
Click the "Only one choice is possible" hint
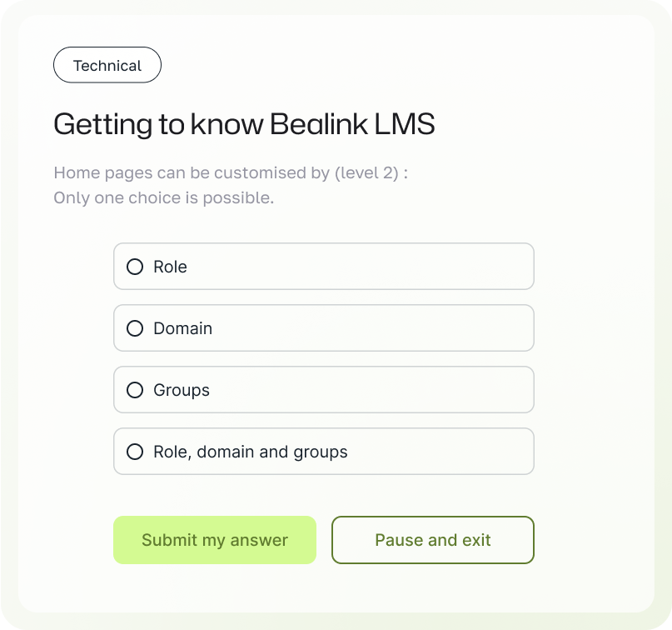pyautogui.click(x=163, y=198)
